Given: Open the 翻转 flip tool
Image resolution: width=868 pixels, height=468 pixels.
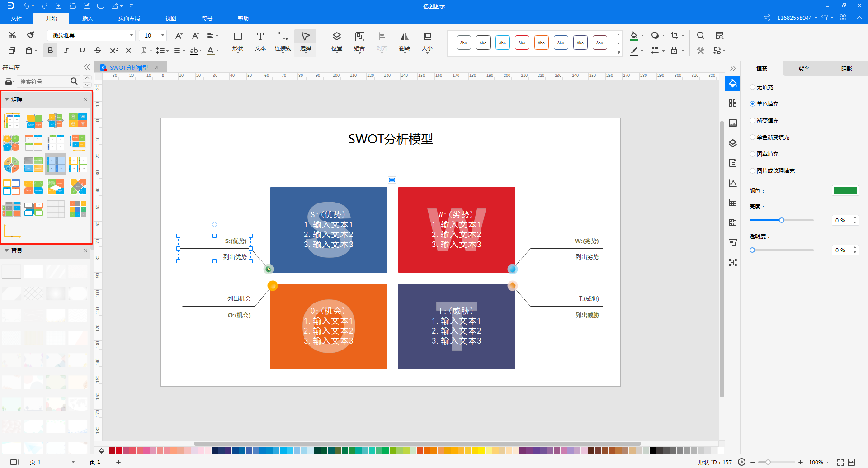Looking at the screenshot, I should pos(405,42).
